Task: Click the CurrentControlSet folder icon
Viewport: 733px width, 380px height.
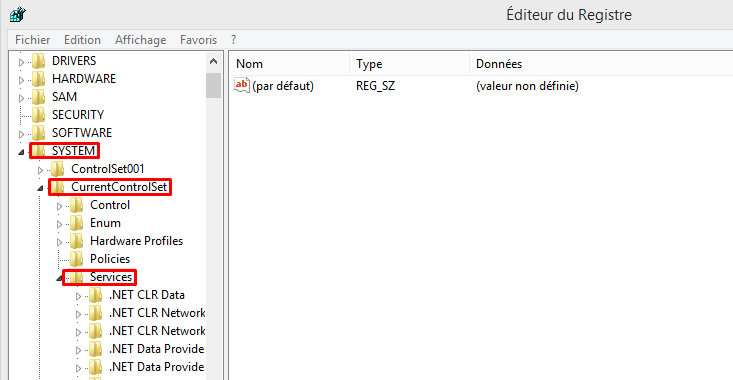Action: 57,187
